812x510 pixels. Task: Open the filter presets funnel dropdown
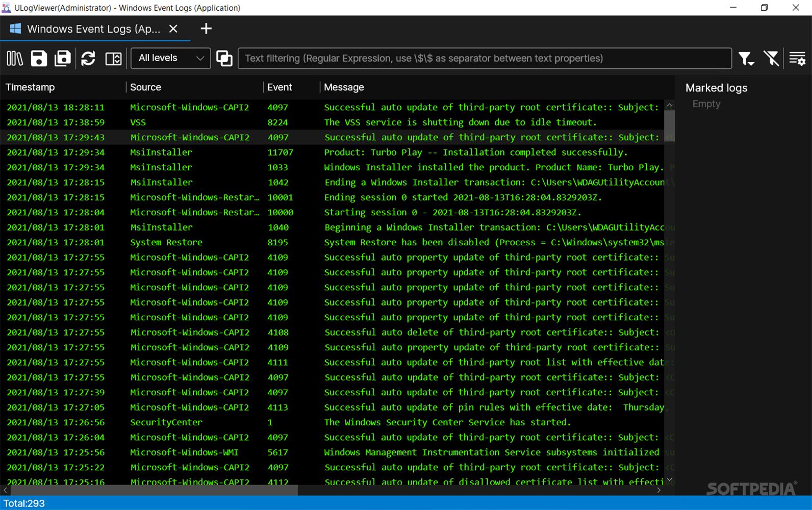[x=747, y=58]
